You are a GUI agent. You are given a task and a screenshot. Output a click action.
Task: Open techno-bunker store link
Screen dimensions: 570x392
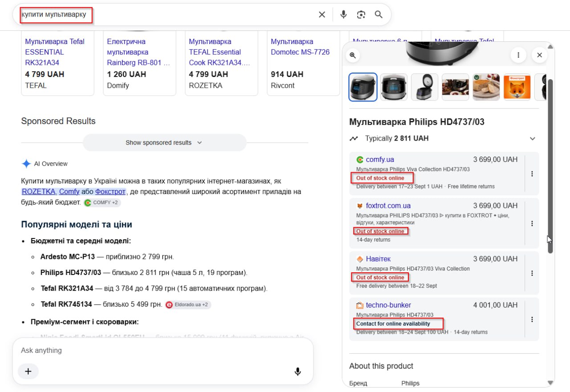388,305
